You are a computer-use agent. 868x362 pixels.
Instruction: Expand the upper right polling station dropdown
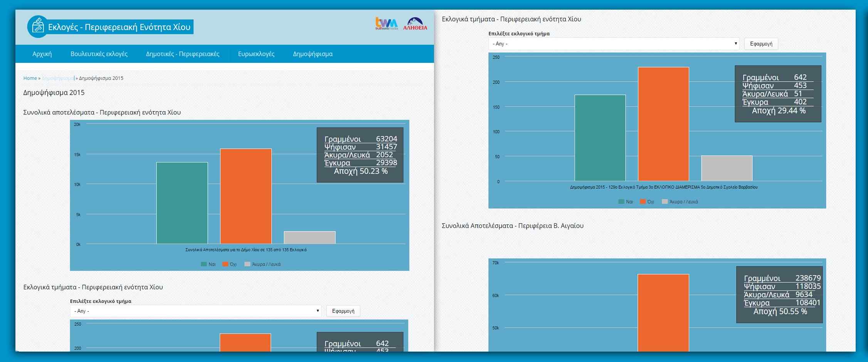(613, 44)
